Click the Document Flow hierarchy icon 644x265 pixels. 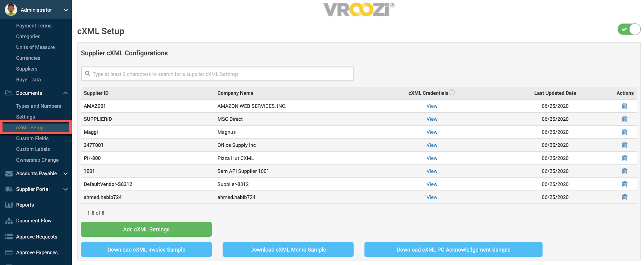pyautogui.click(x=9, y=221)
